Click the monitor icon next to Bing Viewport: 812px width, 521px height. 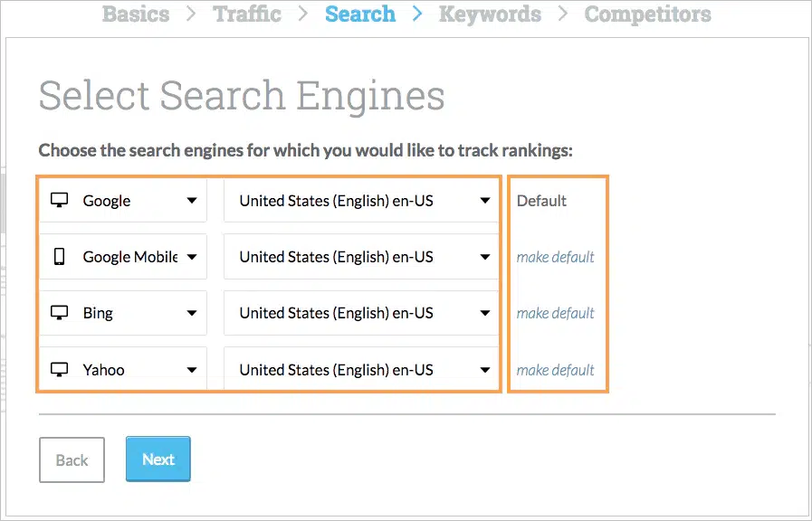(x=59, y=313)
